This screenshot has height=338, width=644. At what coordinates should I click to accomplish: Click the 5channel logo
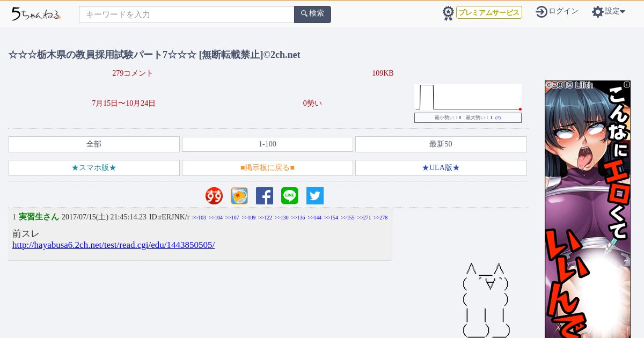coord(36,14)
